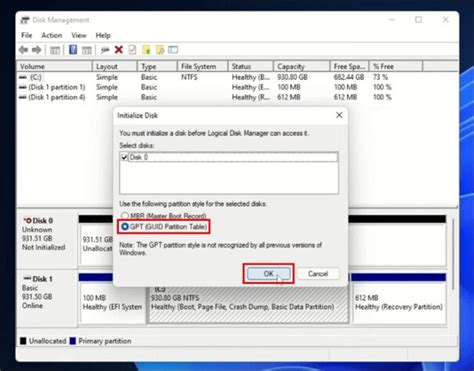Select GPT (GUID Partition Table) radio button
This screenshot has height=371, width=474.
pyautogui.click(x=125, y=227)
